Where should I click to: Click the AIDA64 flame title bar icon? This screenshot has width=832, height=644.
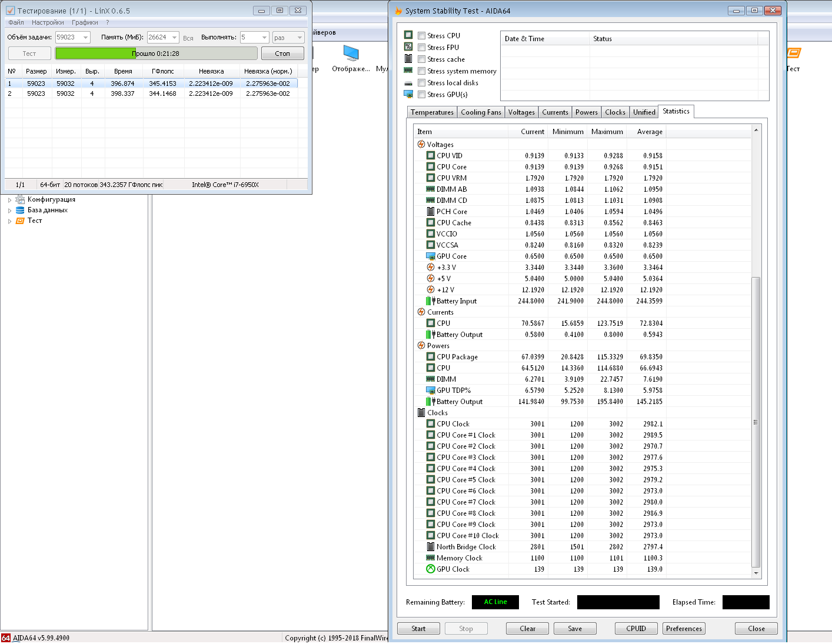[x=398, y=11]
